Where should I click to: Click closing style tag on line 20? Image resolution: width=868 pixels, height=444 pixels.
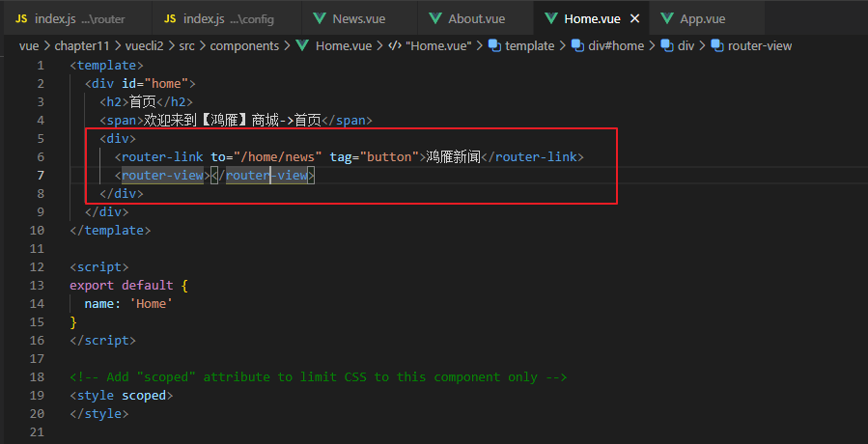coord(99,413)
